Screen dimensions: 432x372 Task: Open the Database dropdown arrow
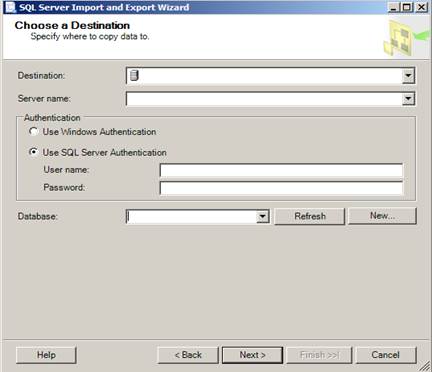(x=263, y=217)
